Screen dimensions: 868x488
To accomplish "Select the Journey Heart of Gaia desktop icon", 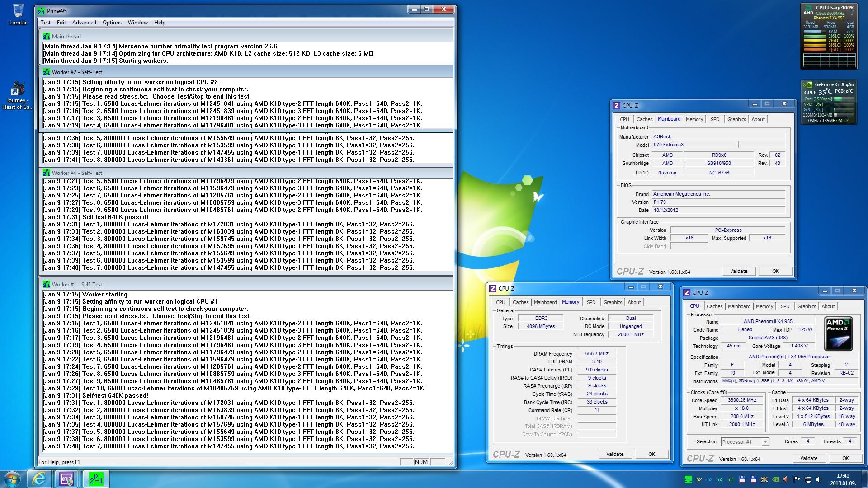I will point(18,95).
